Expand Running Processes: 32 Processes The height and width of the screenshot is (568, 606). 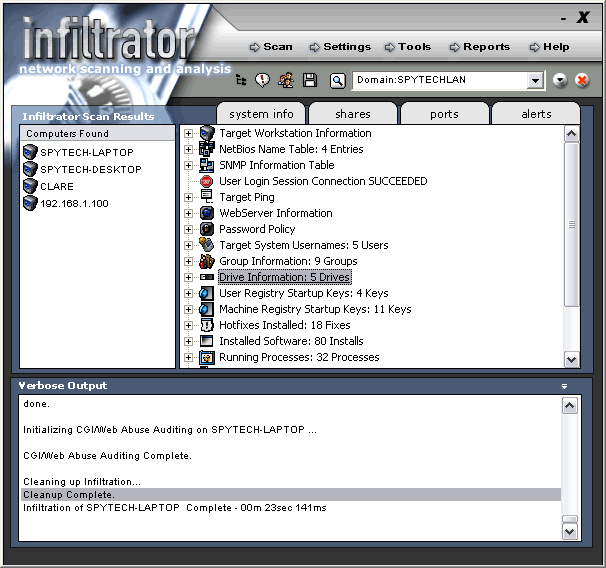click(x=188, y=357)
